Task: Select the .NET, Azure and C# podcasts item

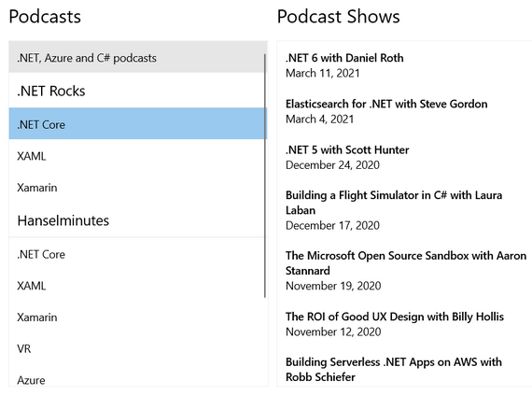Action: point(137,57)
